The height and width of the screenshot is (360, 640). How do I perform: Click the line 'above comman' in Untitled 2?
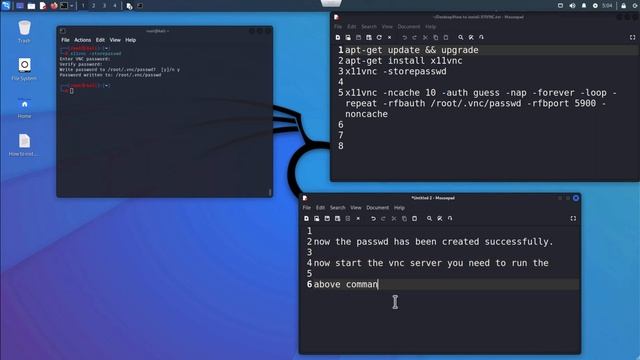pyautogui.click(x=346, y=284)
